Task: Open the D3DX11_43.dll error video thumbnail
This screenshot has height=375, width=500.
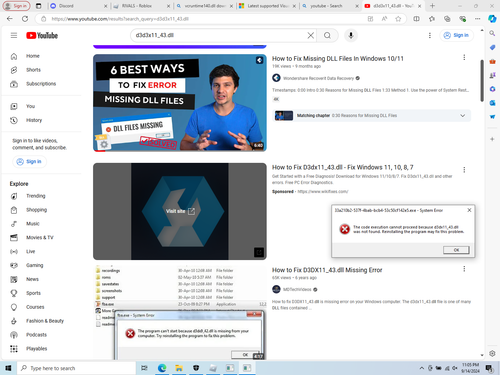Action: coord(180,313)
